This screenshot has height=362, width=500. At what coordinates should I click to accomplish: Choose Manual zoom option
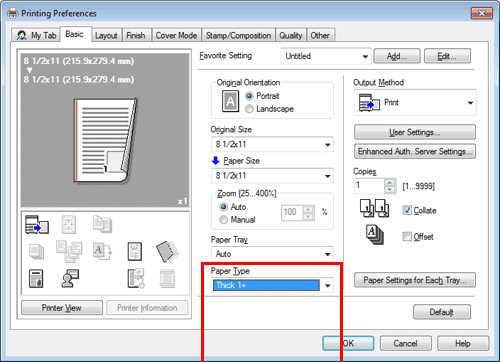pyautogui.click(x=224, y=220)
